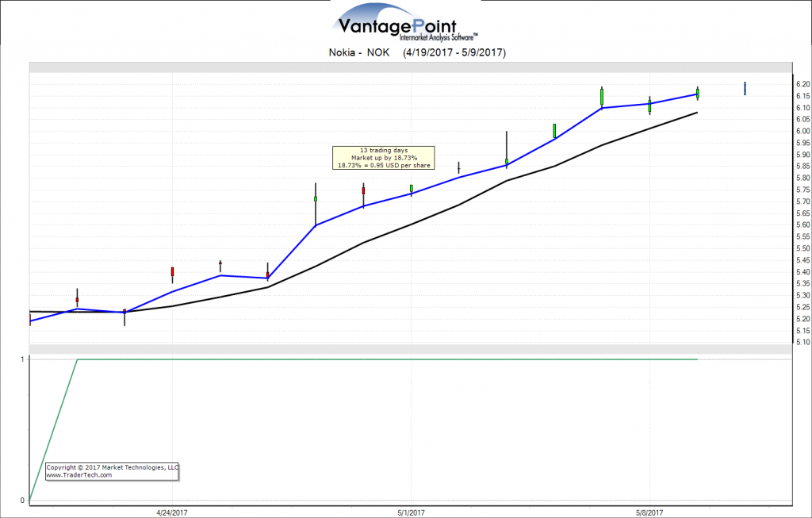Click 'Market up by 18.73%' text
Screen dimensions: 812x518
[384, 158]
